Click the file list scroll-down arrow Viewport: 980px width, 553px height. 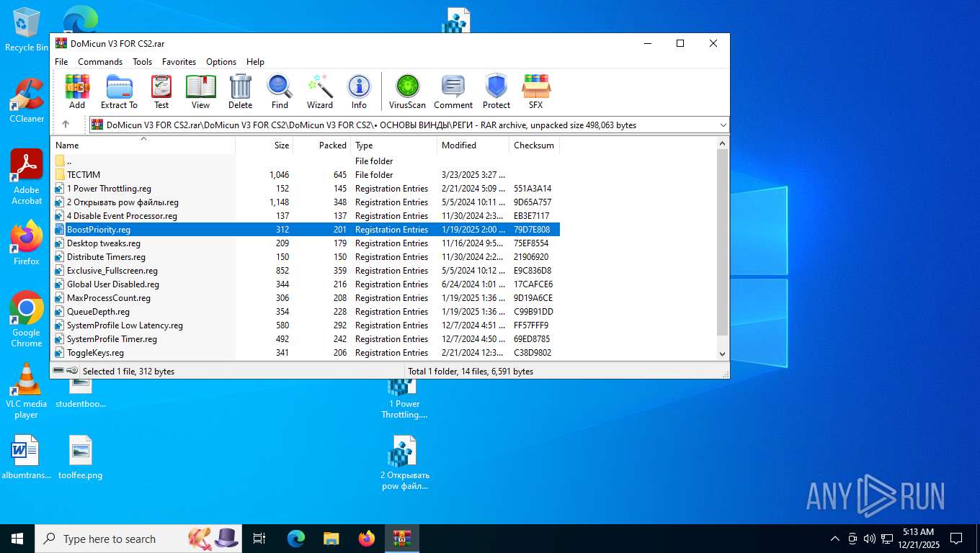tap(723, 354)
